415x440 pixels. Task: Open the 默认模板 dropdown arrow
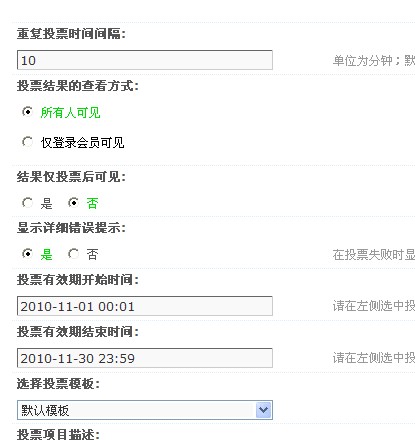click(x=263, y=410)
